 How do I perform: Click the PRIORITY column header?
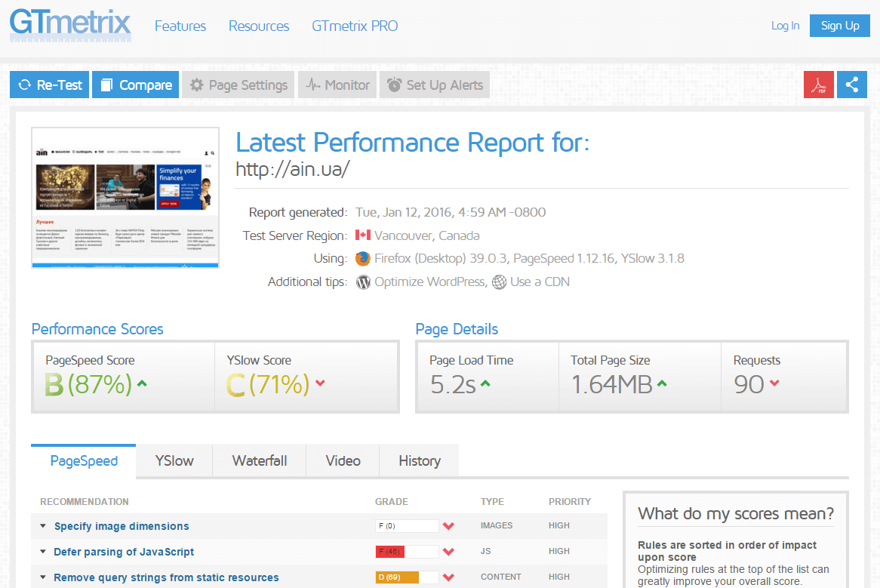point(570,502)
